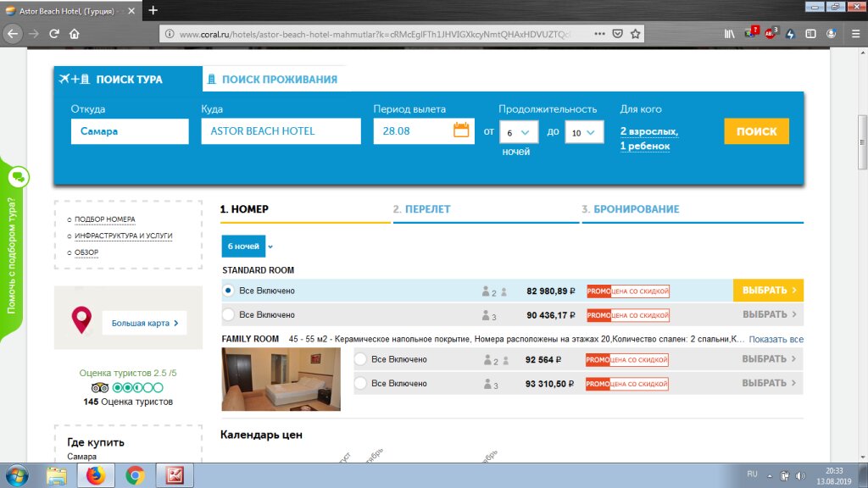
Task: Open the red K app in taskbar
Action: tap(175, 476)
